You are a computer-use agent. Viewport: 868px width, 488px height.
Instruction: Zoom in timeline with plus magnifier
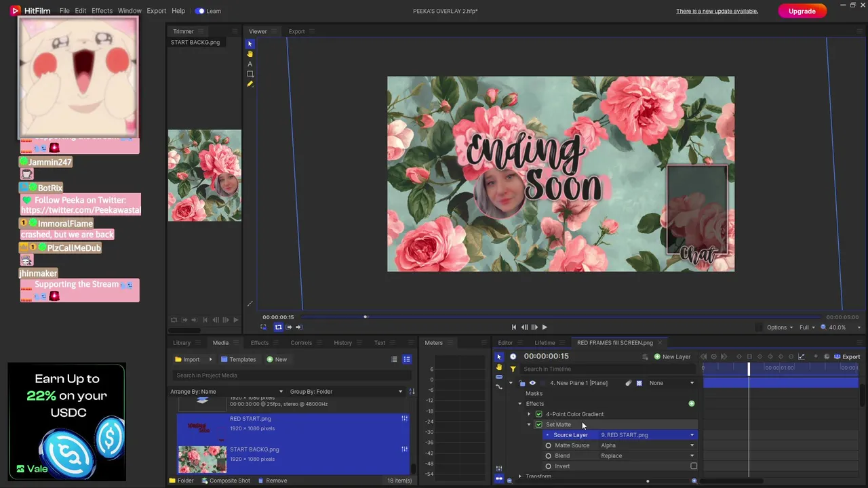coord(694,481)
